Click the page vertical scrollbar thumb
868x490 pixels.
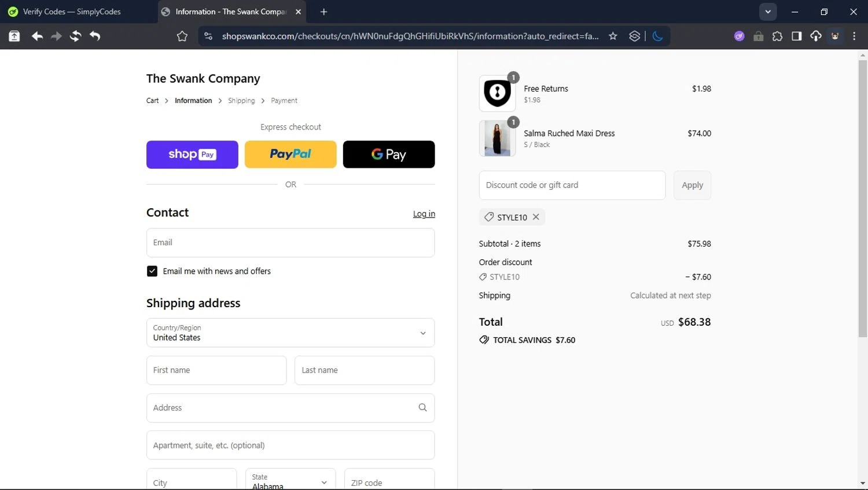click(x=863, y=198)
